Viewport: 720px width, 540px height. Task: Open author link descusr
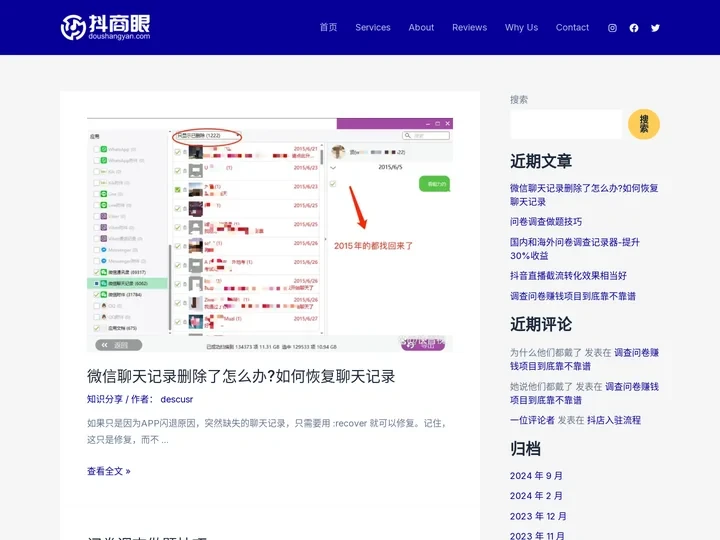pyautogui.click(x=177, y=399)
